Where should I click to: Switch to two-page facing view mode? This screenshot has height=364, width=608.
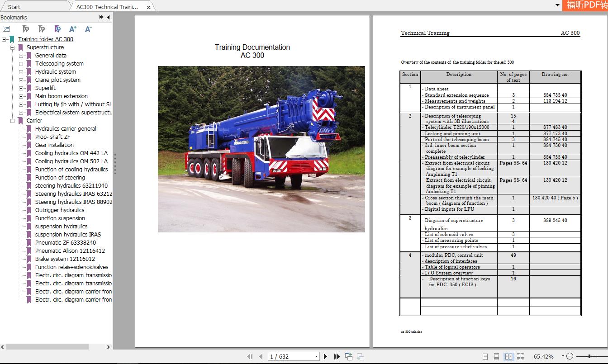[x=508, y=356]
